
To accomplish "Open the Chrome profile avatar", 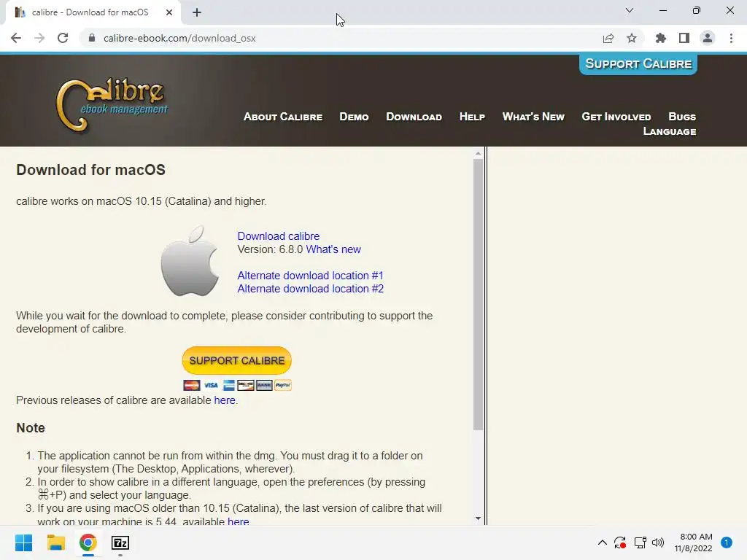I will pyautogui.click(x=708, y=38).
